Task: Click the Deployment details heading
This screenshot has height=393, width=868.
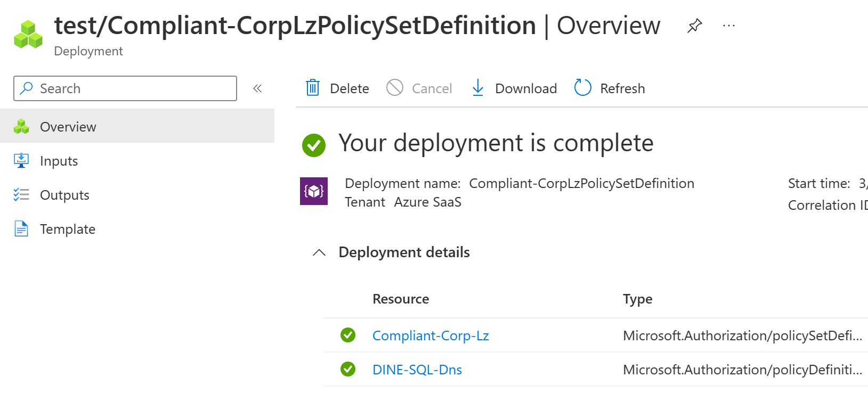Action: [x=404, y=252]
